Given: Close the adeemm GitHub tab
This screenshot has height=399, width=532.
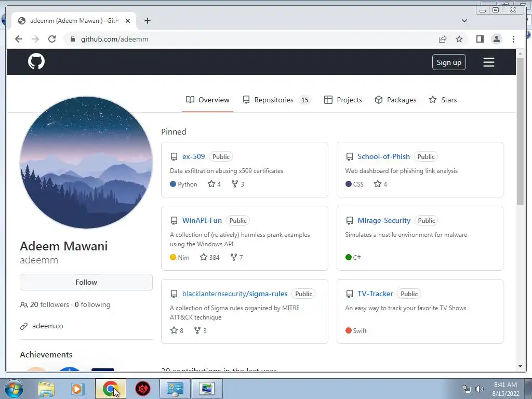Looking at the screenshot, I should pyautogui.click(x=128, y=21).
